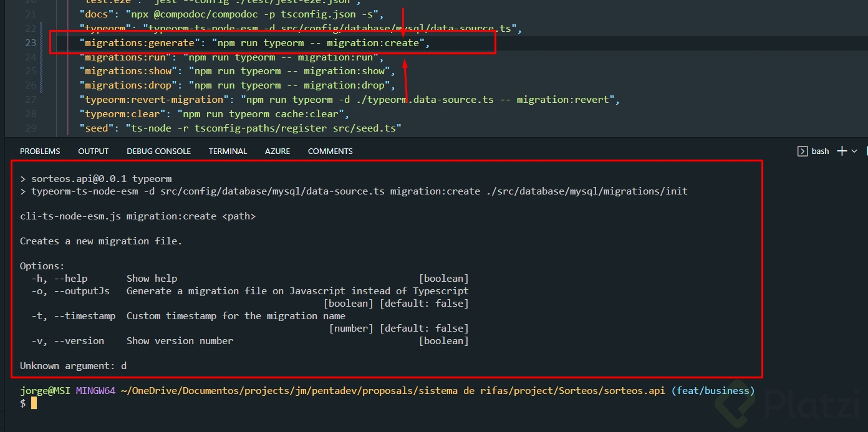The width and height of the screenshot is (868, 432).
Task: Click the "seed" script key
Action: 97,128
